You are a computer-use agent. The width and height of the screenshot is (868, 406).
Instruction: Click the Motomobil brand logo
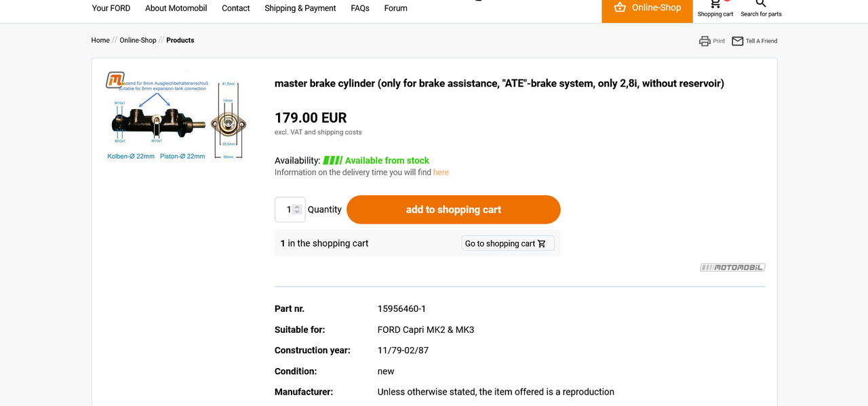(732, 267)
